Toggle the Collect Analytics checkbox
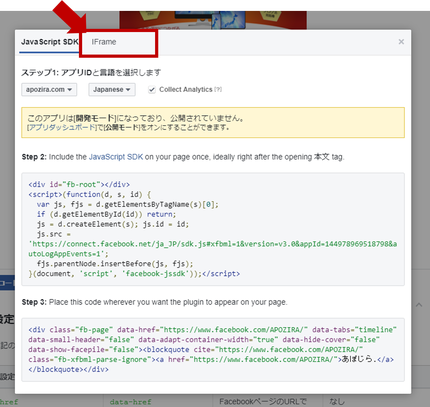 coord(152,90)
